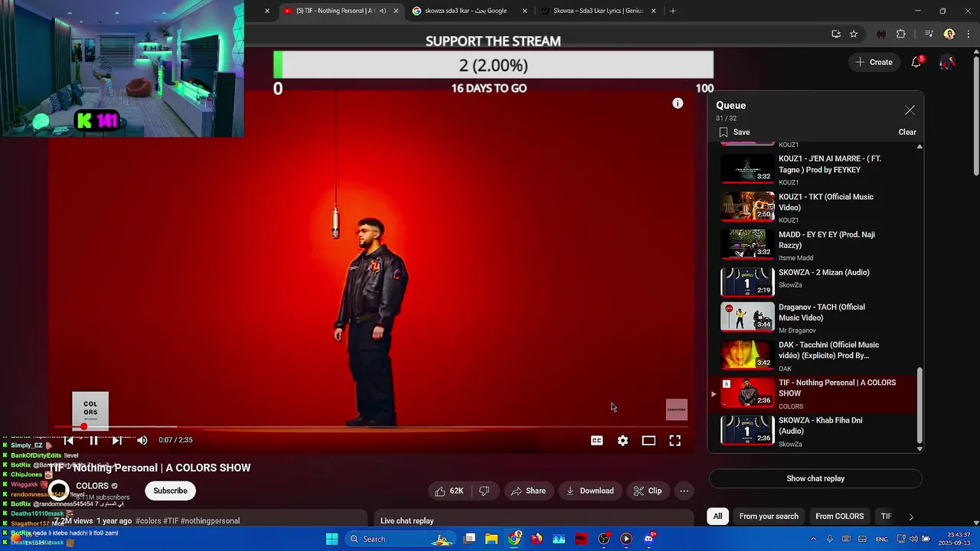Enter fullscreen mode in the player

pyautogui.click(x=675, y=440)
